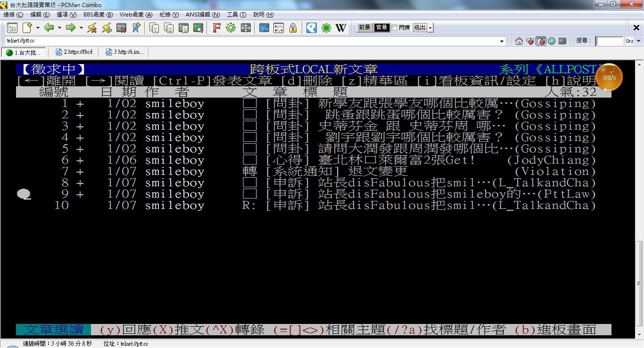
Task: Open the 編輯 (E) menu
Action: coord(40,15)
